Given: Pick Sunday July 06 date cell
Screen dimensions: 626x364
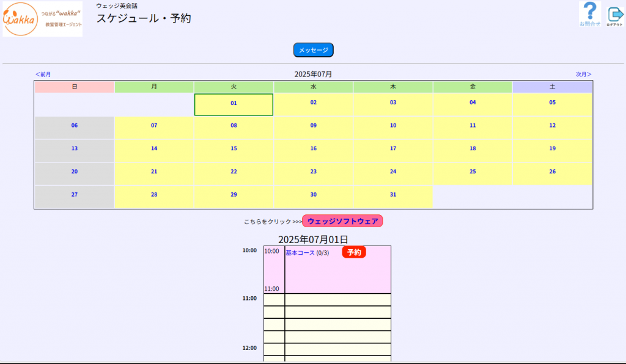Looking at the screenshot, I should coord(75,126).
